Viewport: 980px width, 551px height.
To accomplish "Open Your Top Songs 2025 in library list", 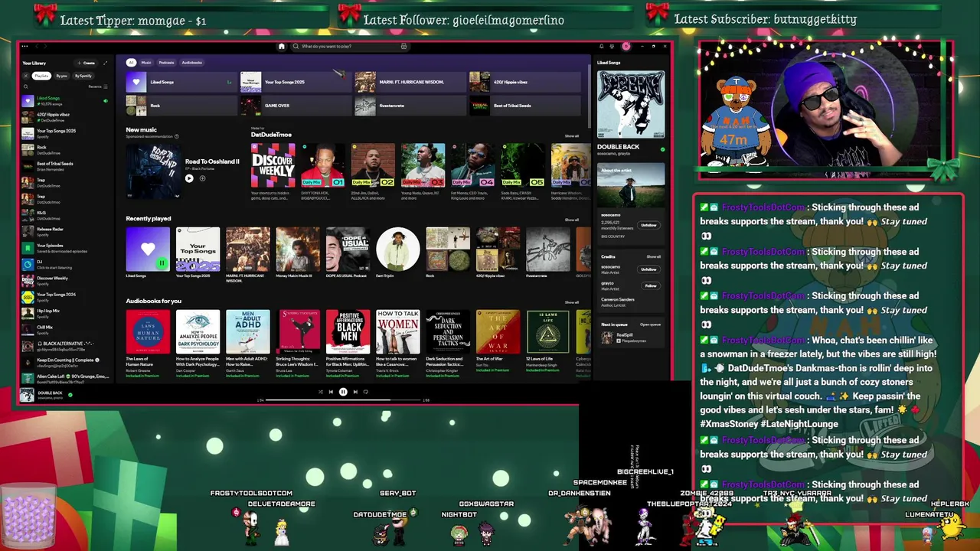I will (x=65, y=133).
